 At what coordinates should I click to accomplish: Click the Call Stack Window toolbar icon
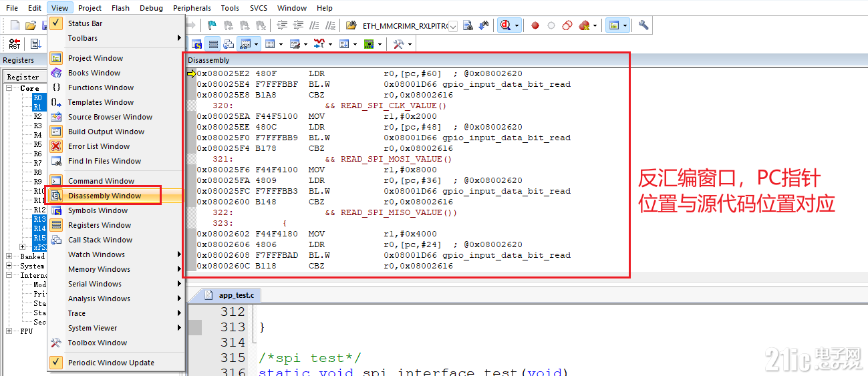tap(229, 44)
